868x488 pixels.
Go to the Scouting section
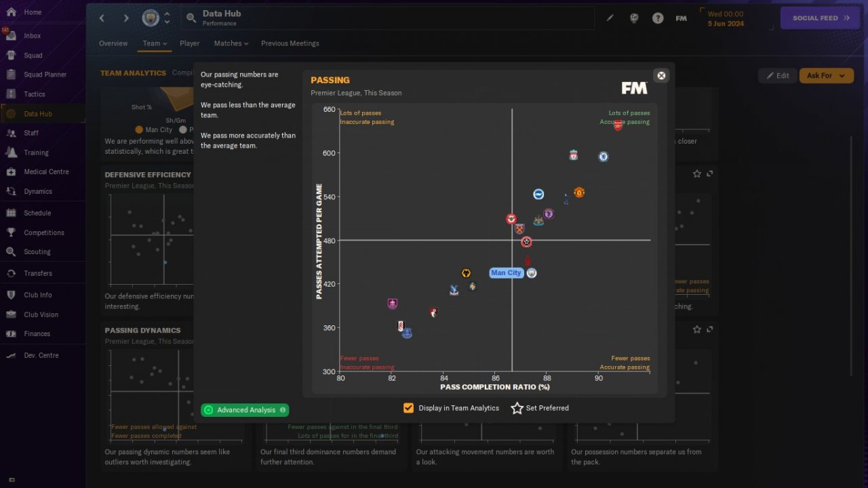pos(37,251)
